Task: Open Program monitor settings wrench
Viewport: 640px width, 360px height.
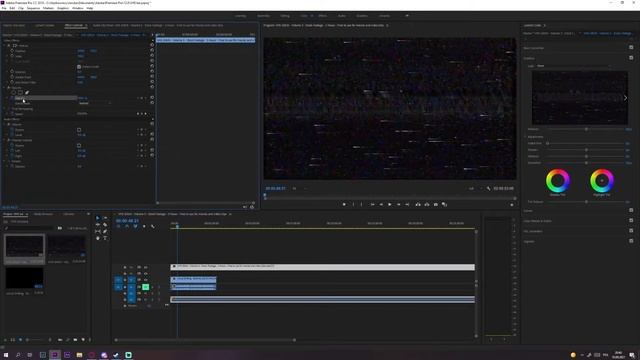Action: [x=489, y=189]
